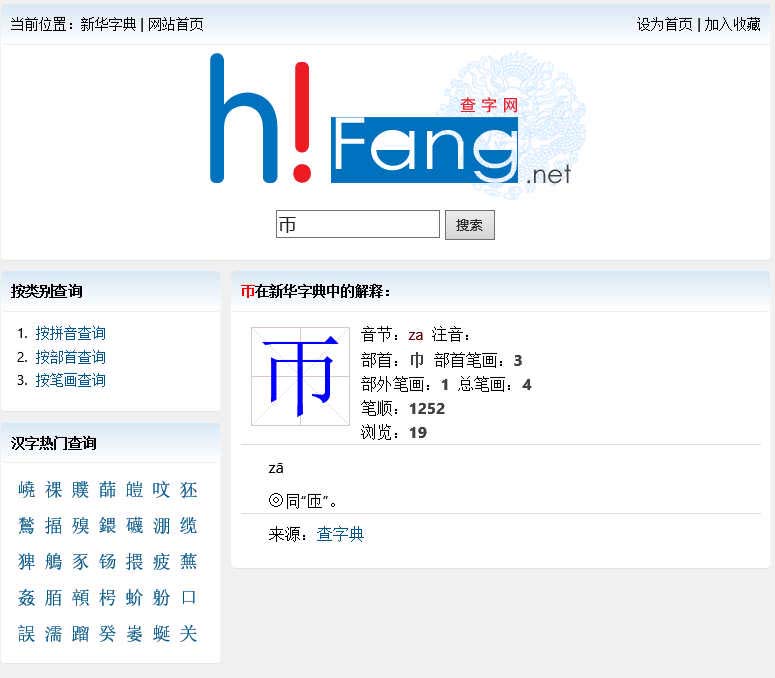This screenshot has height=678, width=775.
Task: Click the heading 帀在新华字典中的解释
Action: coord(315,291)
